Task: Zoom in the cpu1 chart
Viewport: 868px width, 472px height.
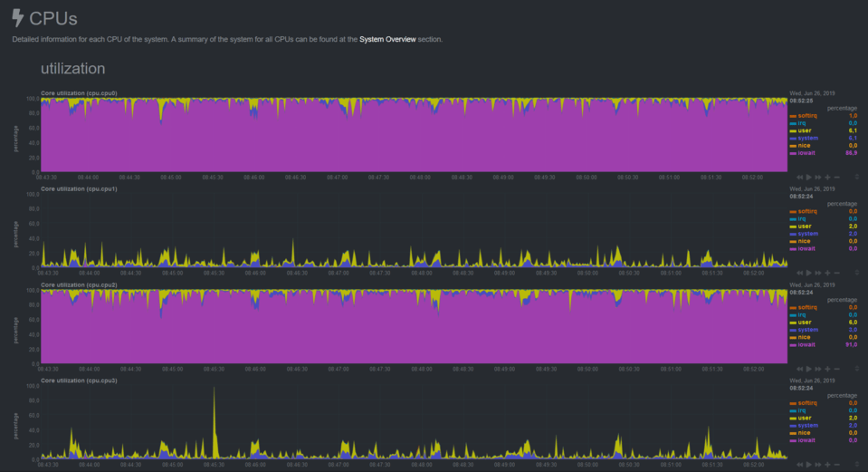Action: (827, 273)
